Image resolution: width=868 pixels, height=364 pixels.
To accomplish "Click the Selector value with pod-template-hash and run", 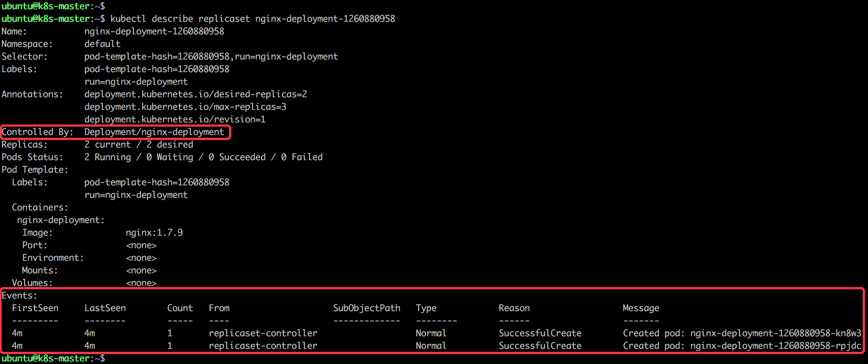I will (211, 57).
